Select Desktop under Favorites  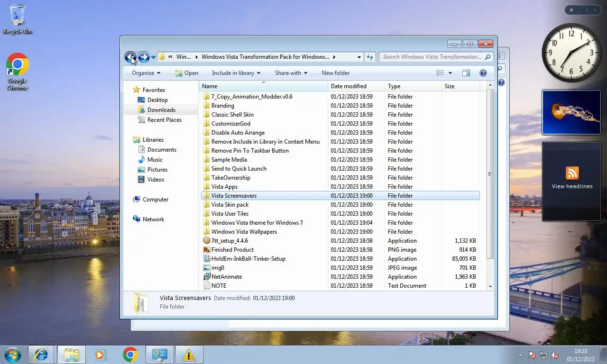pyautogui.click(x=153, y=100)
